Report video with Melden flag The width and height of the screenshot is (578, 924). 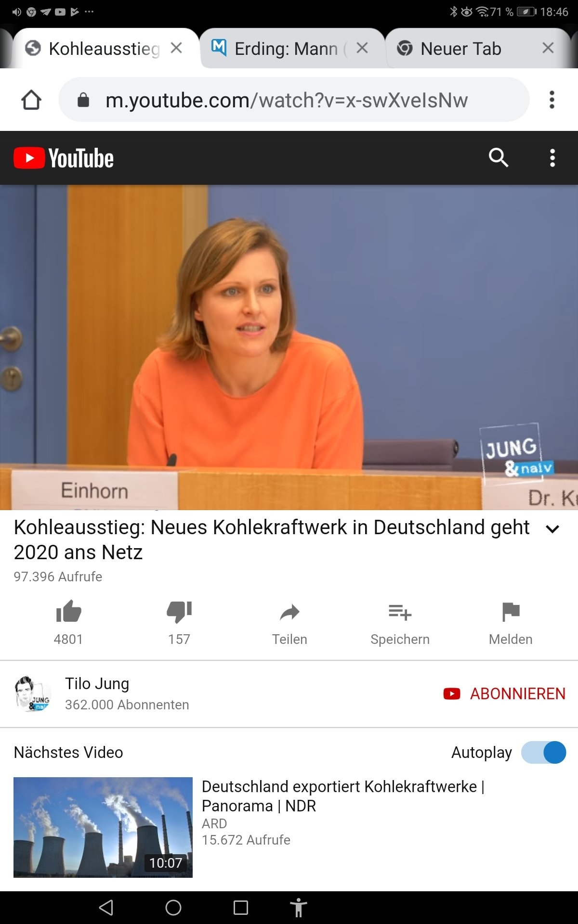click(511, 612)
